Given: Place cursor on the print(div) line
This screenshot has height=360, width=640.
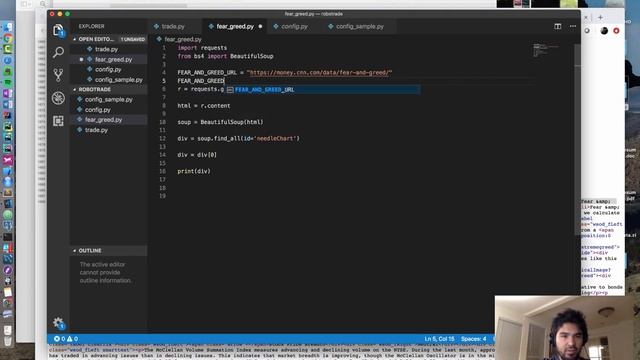Looking at the screenshot, I should (x=194, y=171).
